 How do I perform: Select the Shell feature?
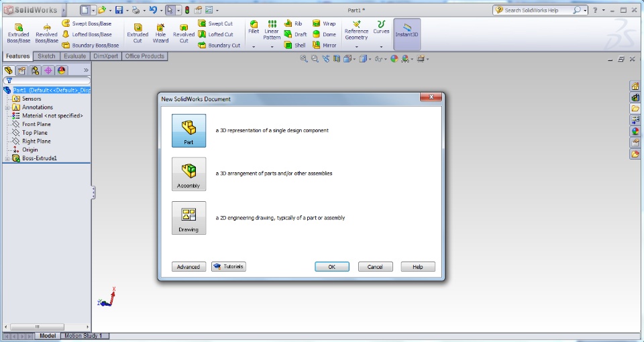click(x=295, y=45)
